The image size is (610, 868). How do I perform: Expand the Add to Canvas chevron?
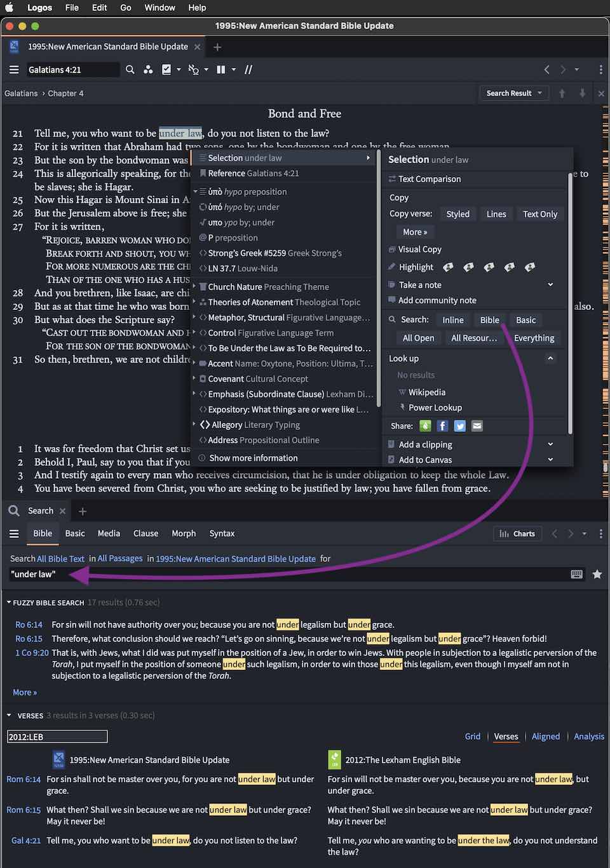tap(550, 460)
